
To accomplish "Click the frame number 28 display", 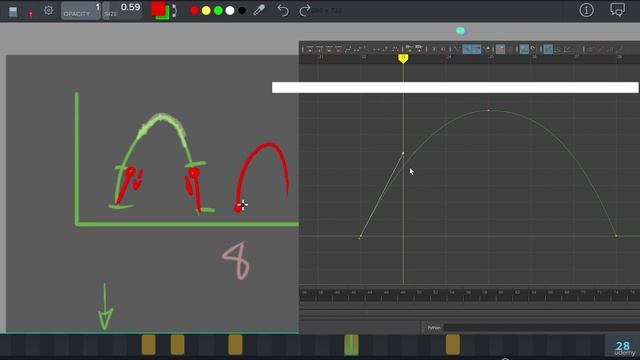I will pyautogui.click(x=623, y=346).
